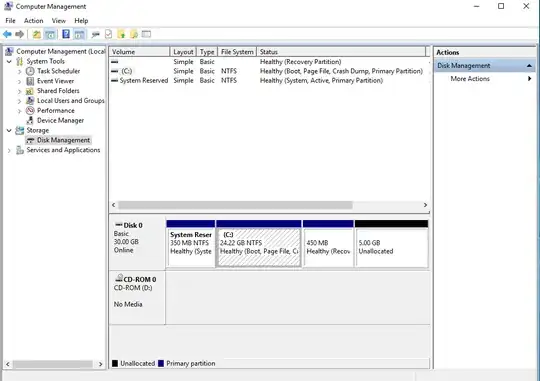Select the Local Users and Groups icon
The height and width of the screenshot is (381, 540).
[x=30, y=101]
